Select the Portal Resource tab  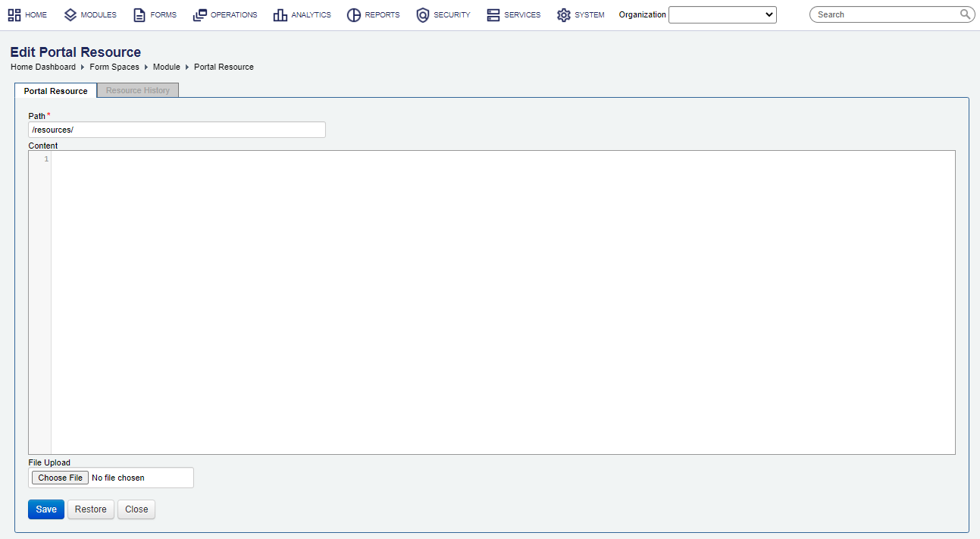click(56, 91)
